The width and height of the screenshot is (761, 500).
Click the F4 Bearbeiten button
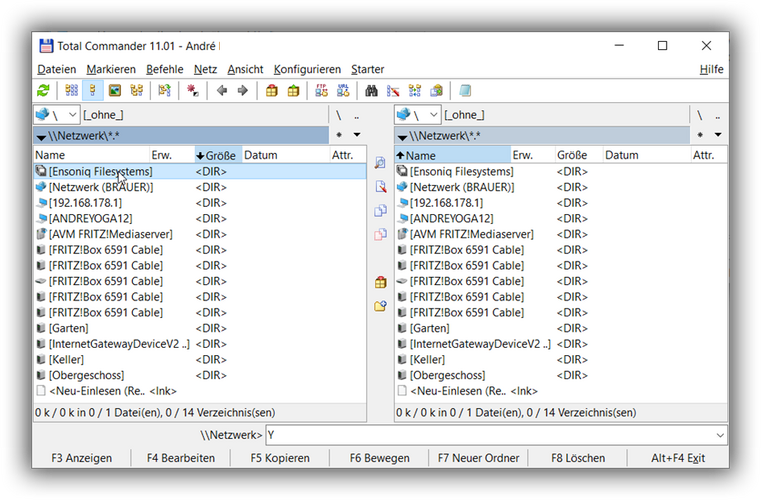tap(181, 458)
